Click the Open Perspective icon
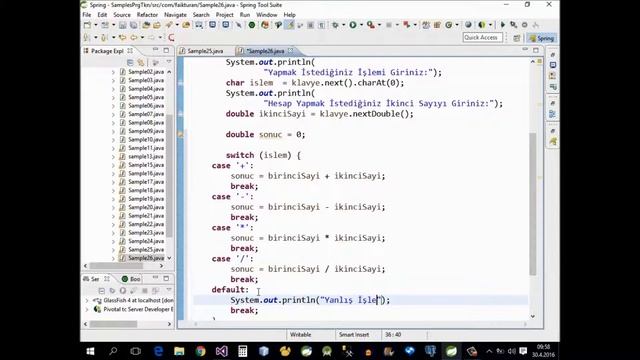Screen dimensions: 640x360 coord(517,38)
